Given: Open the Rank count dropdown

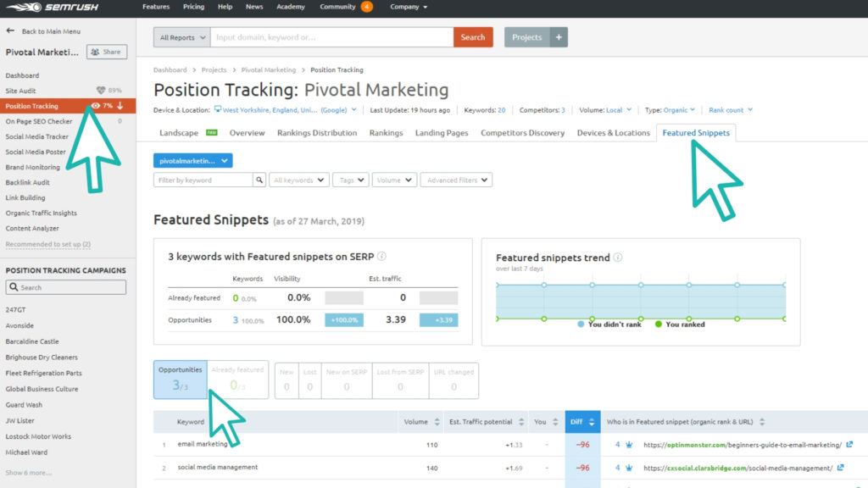Looking at the screenshot, I should click(731, 109).
